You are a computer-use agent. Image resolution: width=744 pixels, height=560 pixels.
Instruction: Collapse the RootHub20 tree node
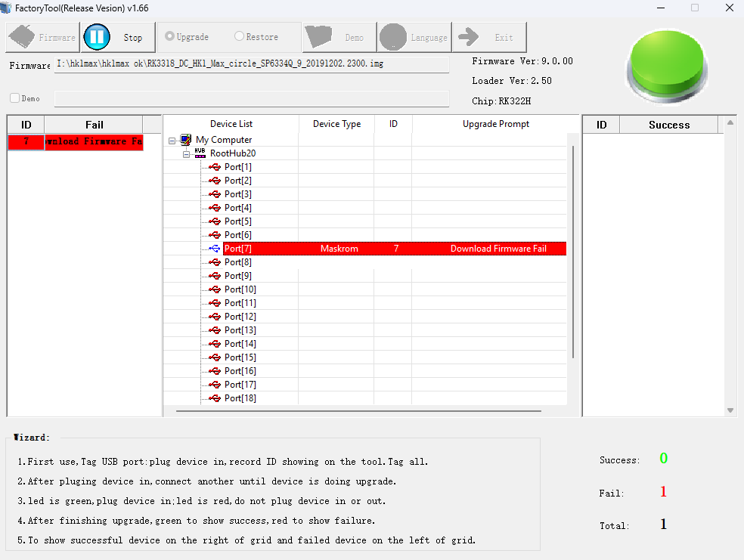pyautogui.click(x=186, y=154)
